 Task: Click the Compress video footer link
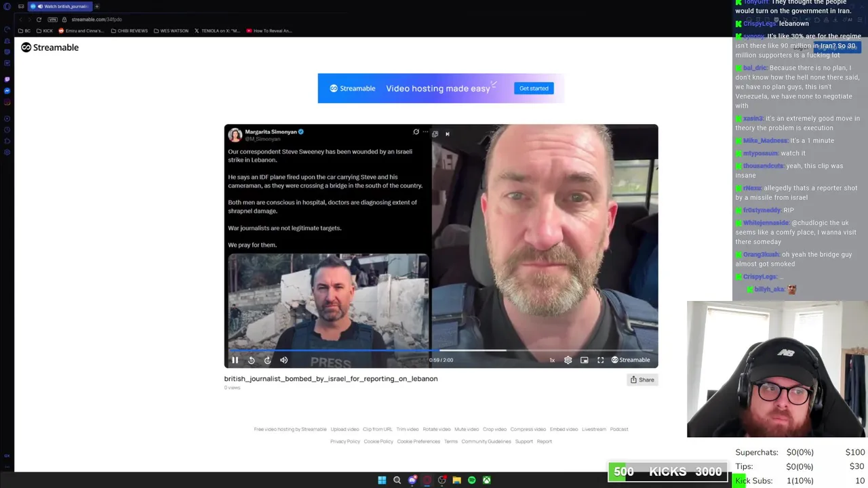528,429
